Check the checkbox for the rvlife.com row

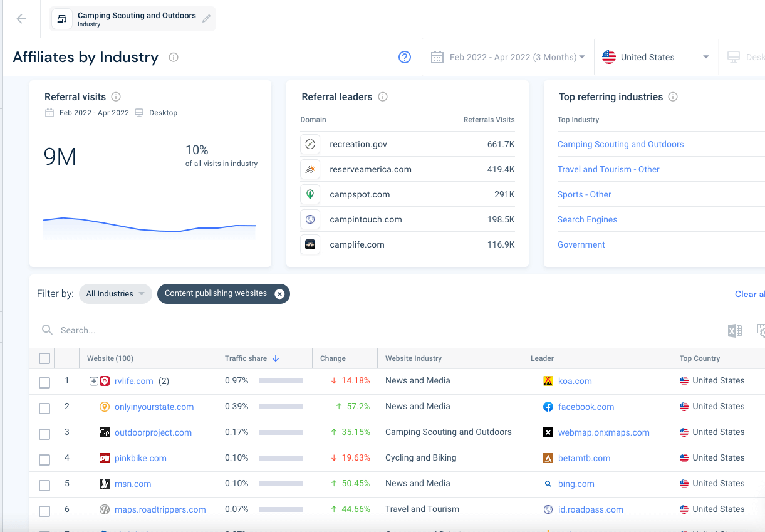[44, 382]
